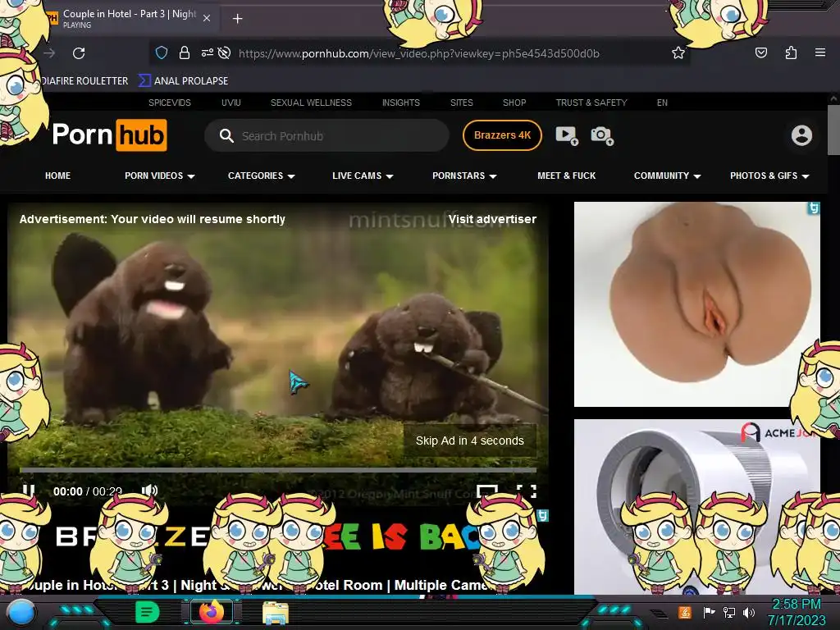Expand the PHOTOS & GIFS dropdown

(x=769, y=176)
